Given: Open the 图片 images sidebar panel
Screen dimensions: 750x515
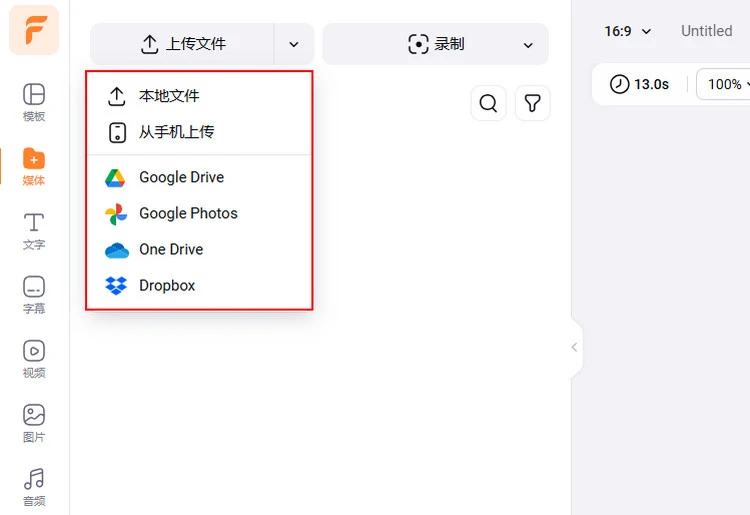Looking at the screenshot, I should point(34,424).
